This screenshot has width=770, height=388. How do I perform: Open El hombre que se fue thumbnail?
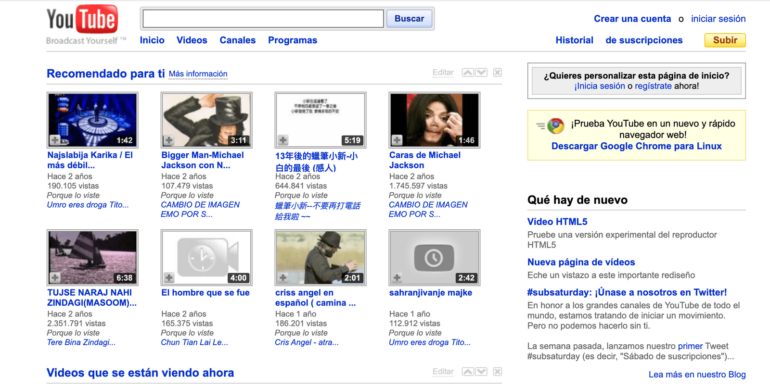[206, 257]
